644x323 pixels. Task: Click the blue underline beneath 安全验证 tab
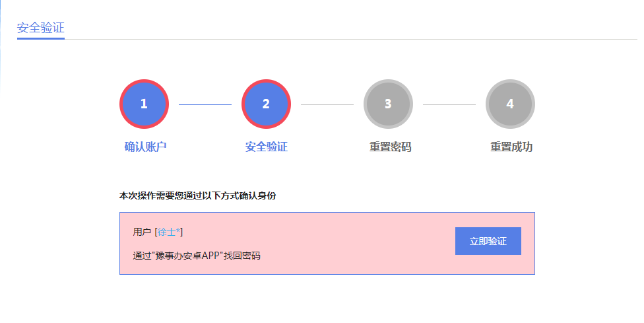click(41, 38)
